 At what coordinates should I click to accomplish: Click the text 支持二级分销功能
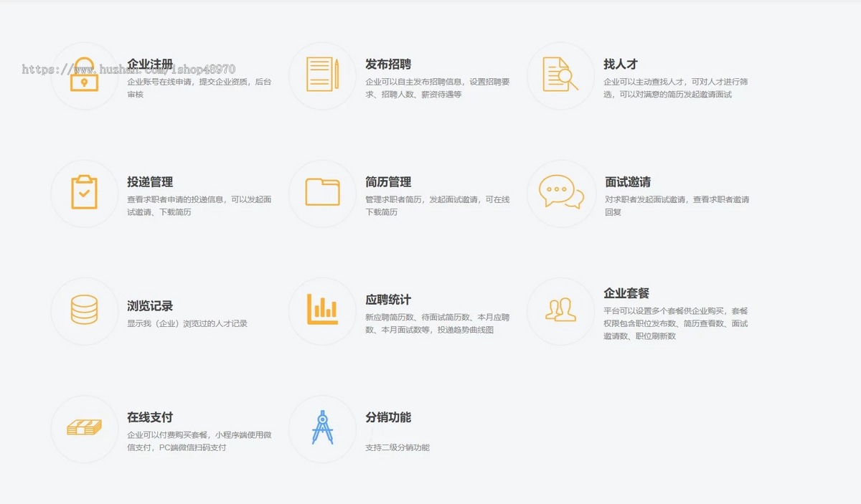(397, 447)
